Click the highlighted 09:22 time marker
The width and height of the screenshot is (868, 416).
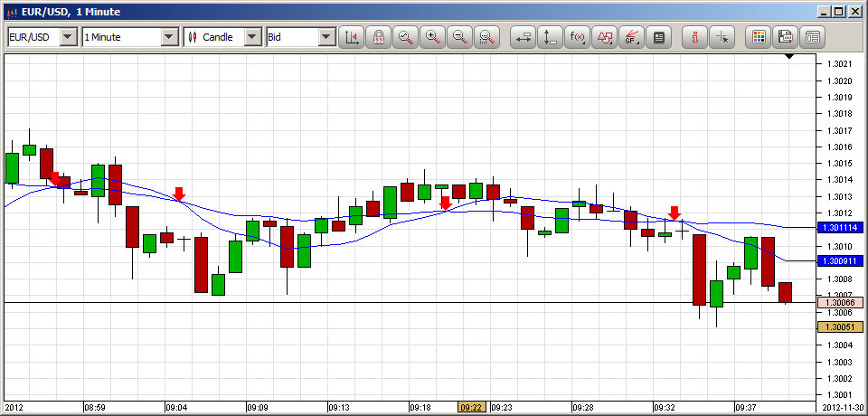click(471, 407)
